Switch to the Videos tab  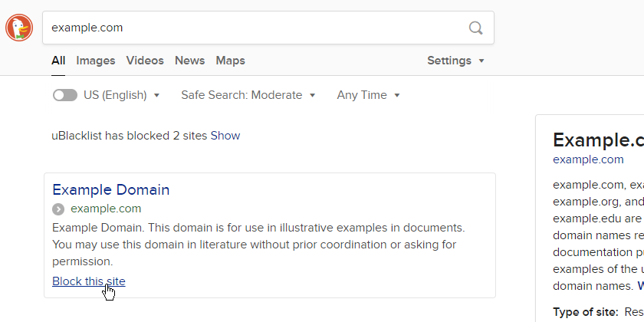coord(145,61)
